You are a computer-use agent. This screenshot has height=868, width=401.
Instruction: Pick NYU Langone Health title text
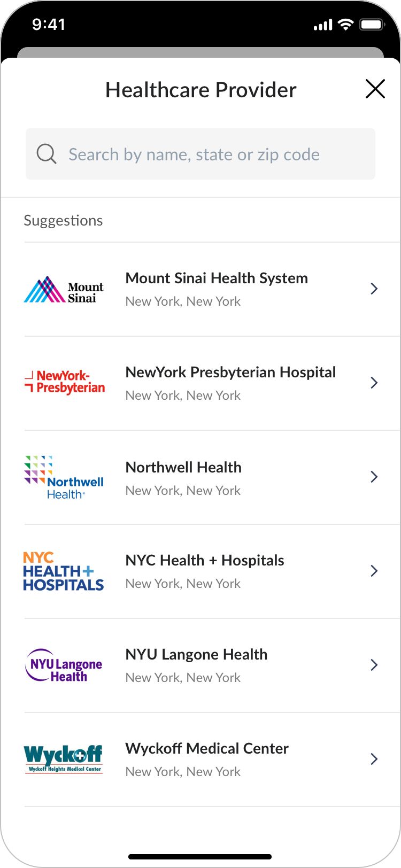pyautogui.click(x=196, y=655)
